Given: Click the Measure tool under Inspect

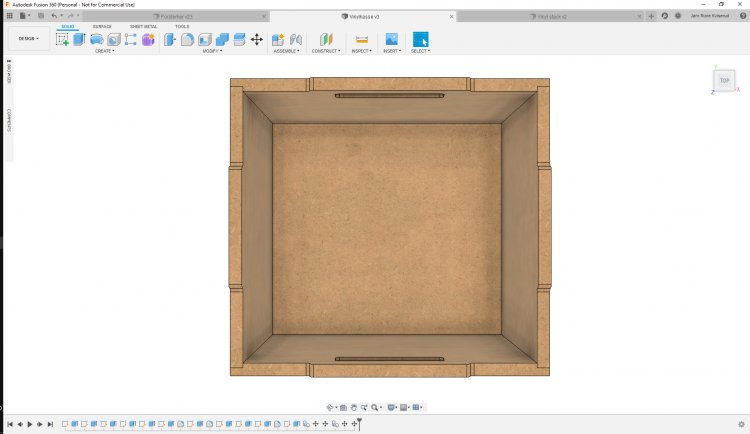Looking at the screenshot, I should (x=361, y=39).
